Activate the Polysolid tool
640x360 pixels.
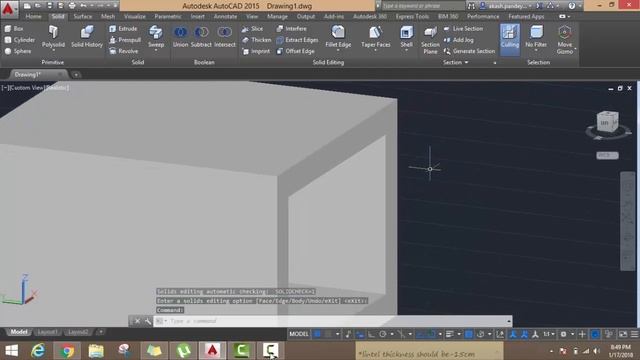[53, 37]
